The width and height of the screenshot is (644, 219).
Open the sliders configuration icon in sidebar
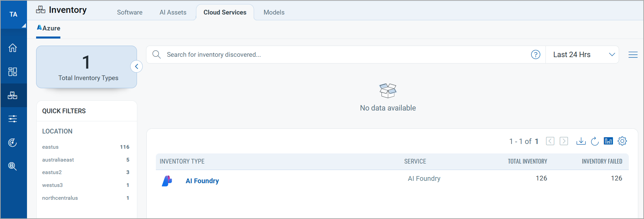(x=13, y=119)
